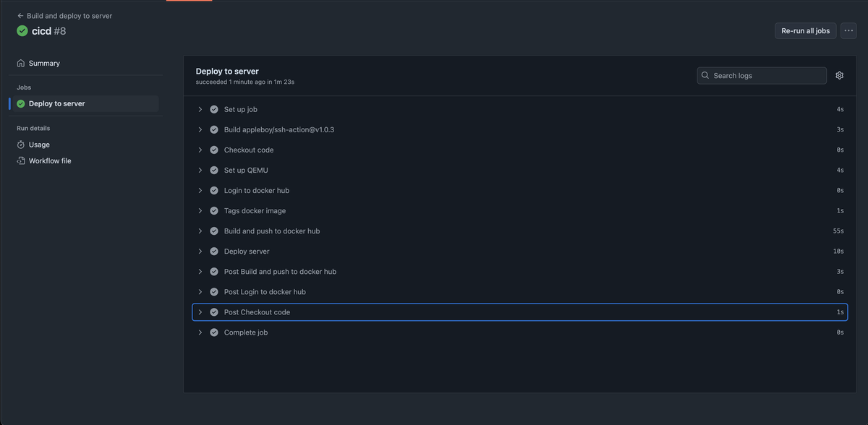This screenshot has width=868, height=425.
Task: Click the workflow success check icon next to cicd
Action: pos(21,30)
